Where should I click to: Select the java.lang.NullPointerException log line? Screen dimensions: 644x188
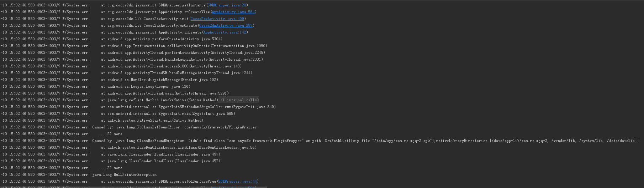click(x=125, y=175)
